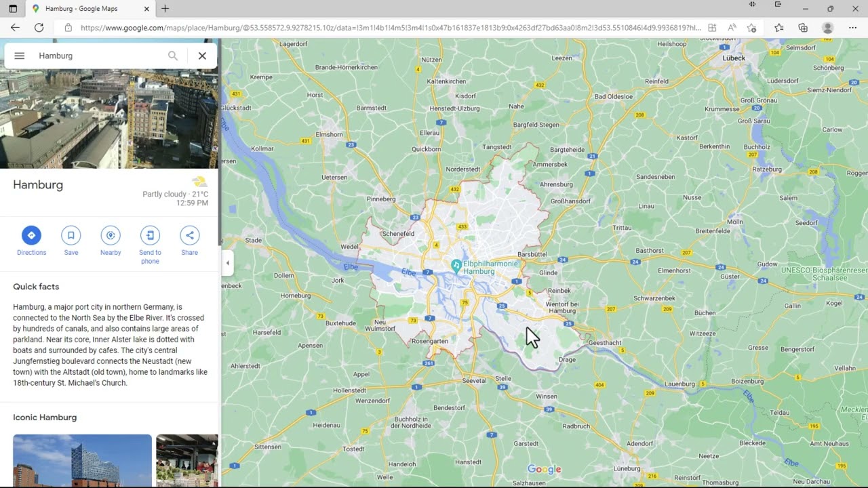Start Read aloud for this page
868x488 pixels.
(x=732, y=28)
